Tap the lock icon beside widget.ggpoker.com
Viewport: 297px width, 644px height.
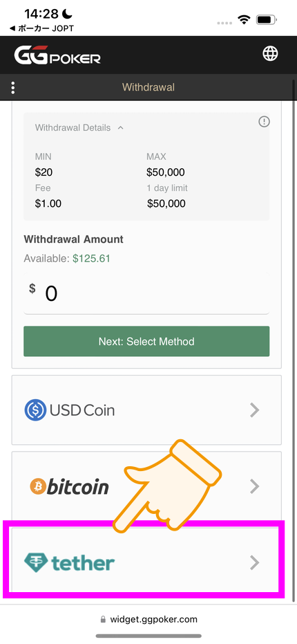102,619
